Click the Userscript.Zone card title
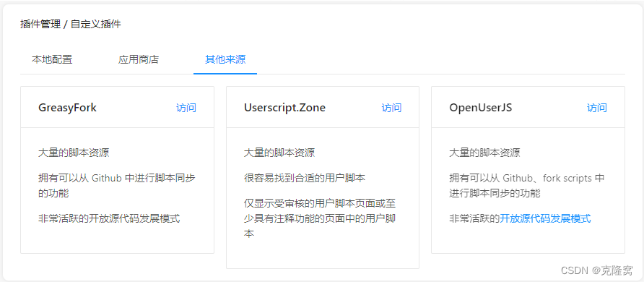The height and width of the screenshot is (282, 644). pos(284,108)
